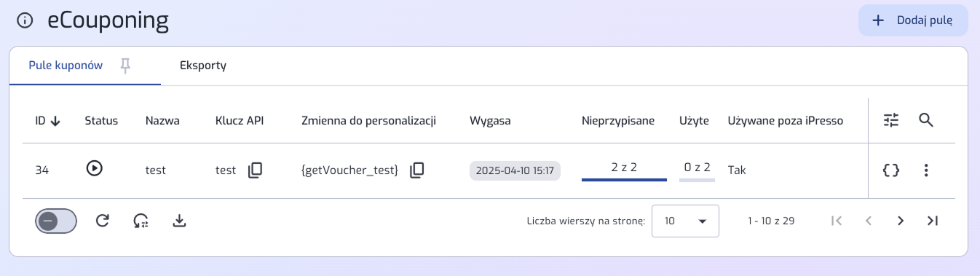The image size is (980, 276).
Task: Download the table data
Action: [179, 221]
